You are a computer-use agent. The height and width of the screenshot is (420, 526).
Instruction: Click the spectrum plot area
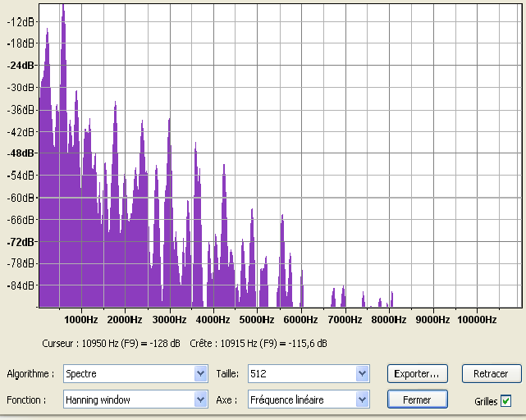point(281,156)
